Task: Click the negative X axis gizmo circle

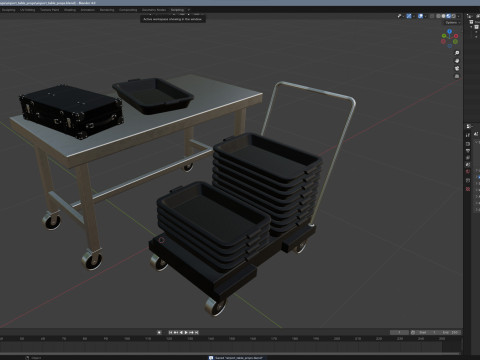Action: coord(443,41)
